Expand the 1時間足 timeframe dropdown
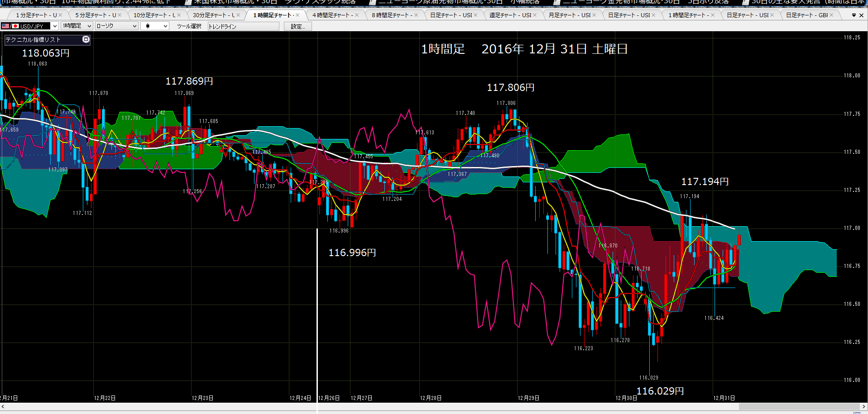This screenshot has height=414, width=868. click(x=77, y=26)
